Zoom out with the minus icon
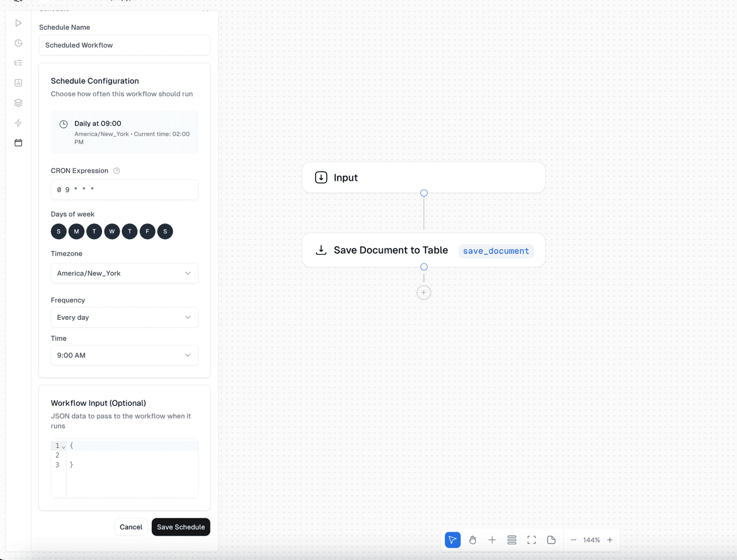 click(573, 540)
